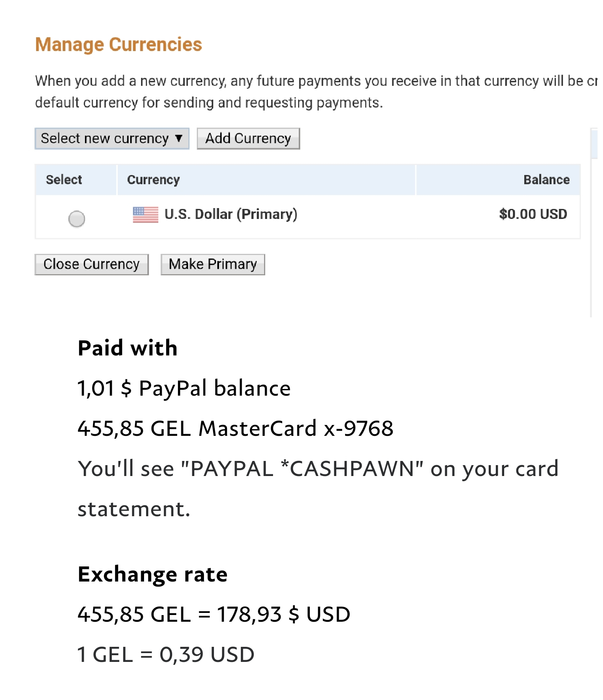Click the MasterCard x-9768 payment line
603x700 pixels.
235,428
